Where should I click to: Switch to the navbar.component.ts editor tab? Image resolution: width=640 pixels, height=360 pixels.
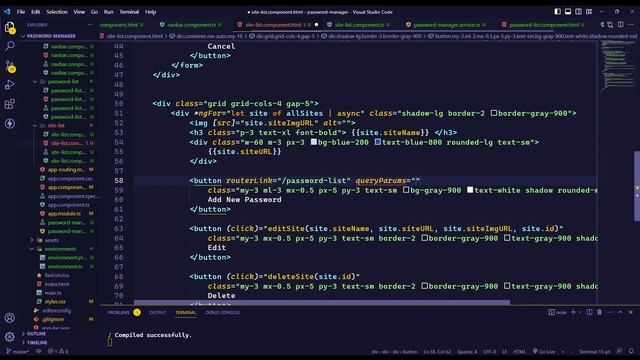(191, 25)
